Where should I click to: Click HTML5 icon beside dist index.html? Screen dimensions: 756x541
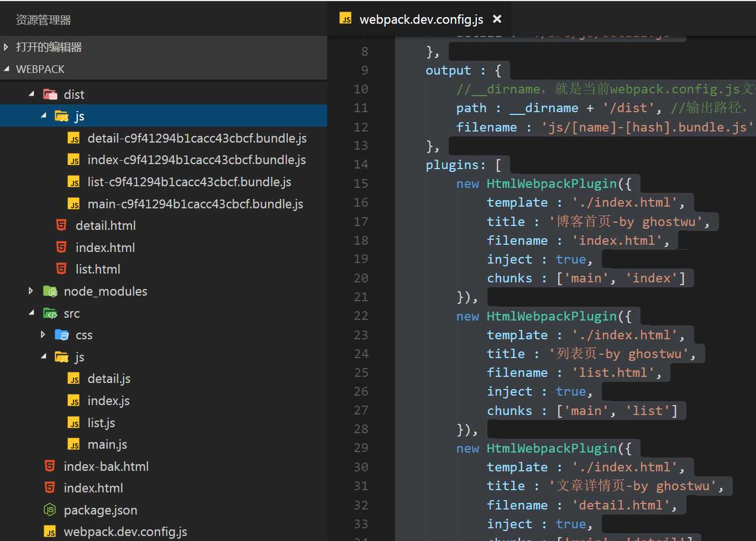(x=61, y=248)
